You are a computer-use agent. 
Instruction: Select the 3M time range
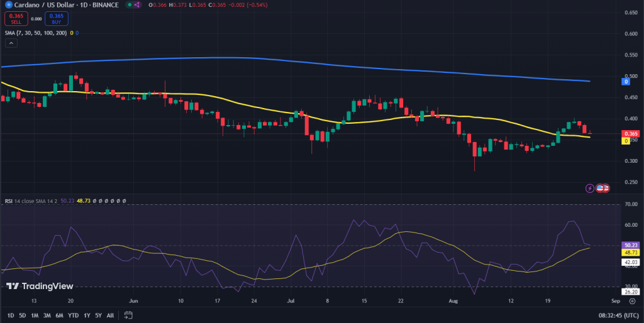point(47,315)
